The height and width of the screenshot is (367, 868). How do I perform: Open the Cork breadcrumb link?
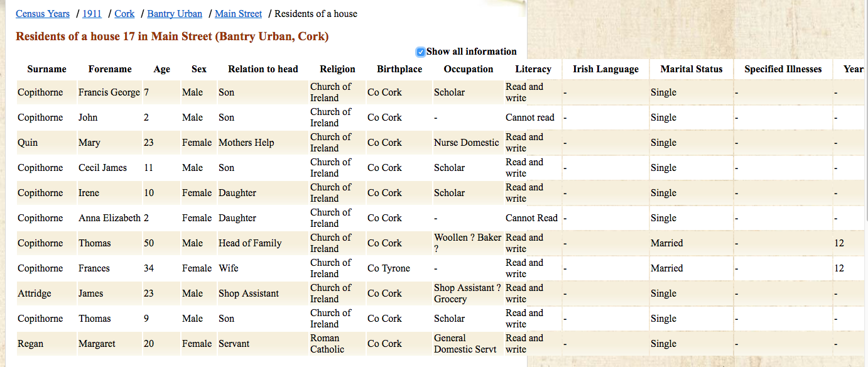[x=124, y=14]
